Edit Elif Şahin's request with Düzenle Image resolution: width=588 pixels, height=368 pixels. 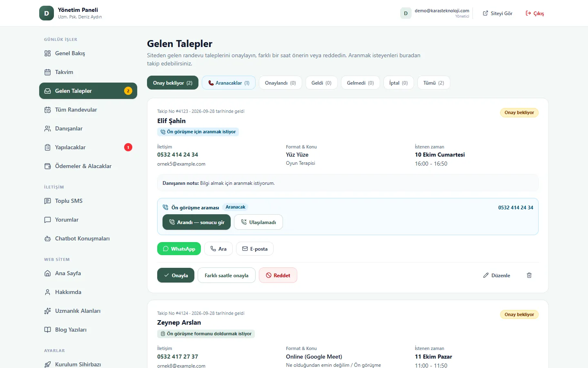click(x=497, y=275)
